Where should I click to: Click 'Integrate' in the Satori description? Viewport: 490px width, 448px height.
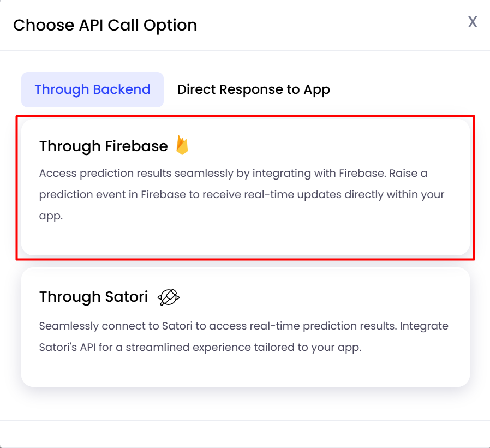[x=424, y=326]
